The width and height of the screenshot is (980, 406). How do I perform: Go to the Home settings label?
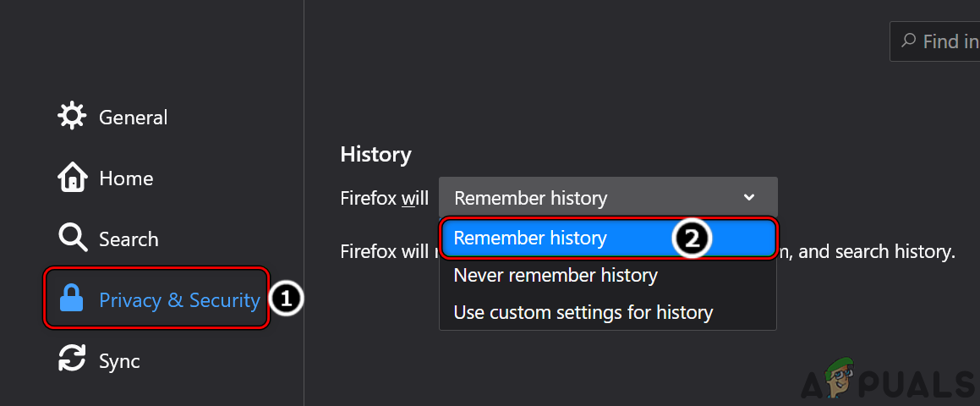tap(126, 178)
